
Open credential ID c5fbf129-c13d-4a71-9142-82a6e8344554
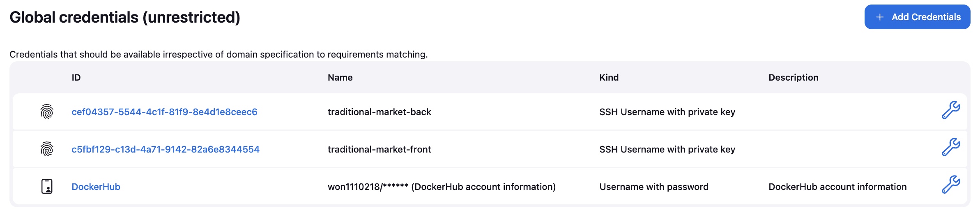pyautogui.click(x=166, y=149)
